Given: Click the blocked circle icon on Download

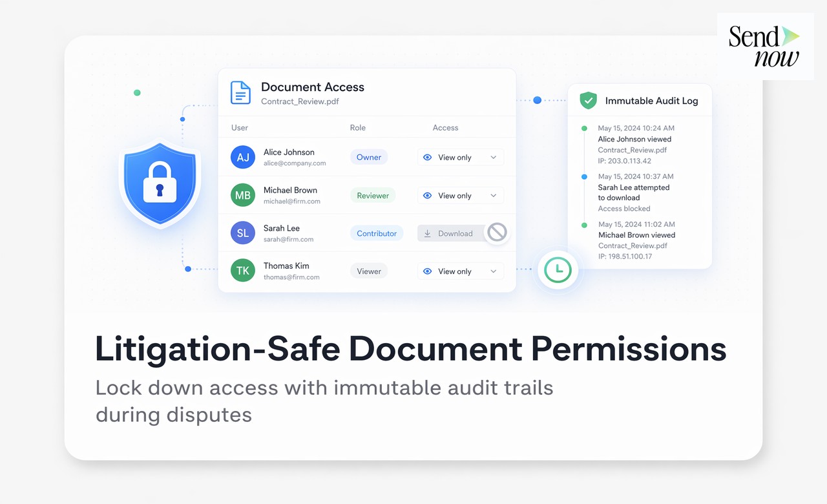Looking at the screenshot, I should (496, 232).
